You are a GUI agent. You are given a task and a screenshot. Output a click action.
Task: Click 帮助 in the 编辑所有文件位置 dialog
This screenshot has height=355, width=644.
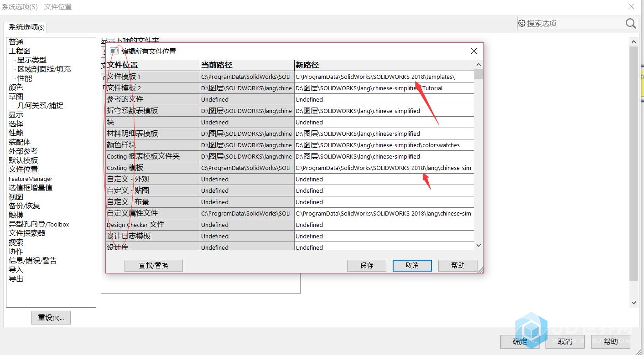(x=458, y=265)
